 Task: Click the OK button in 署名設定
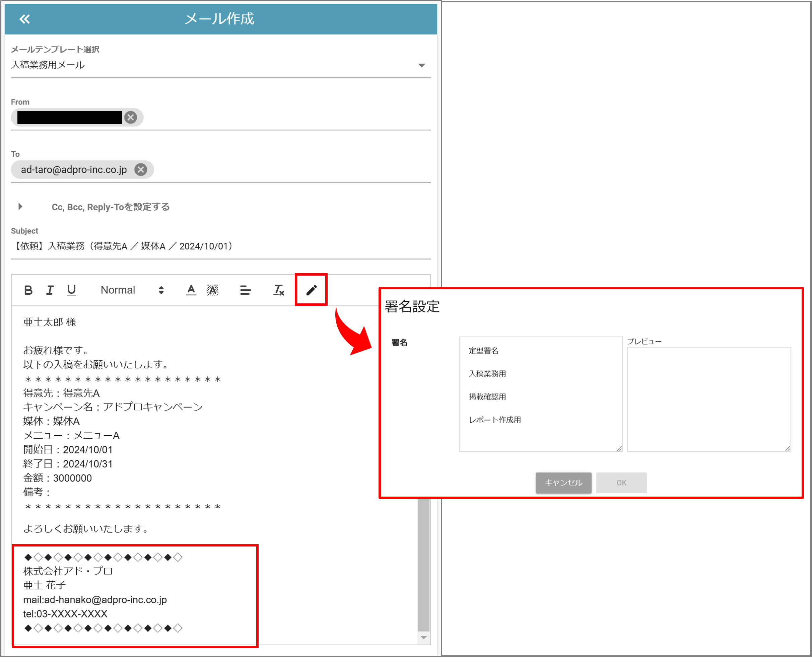[x=621, y=483]
